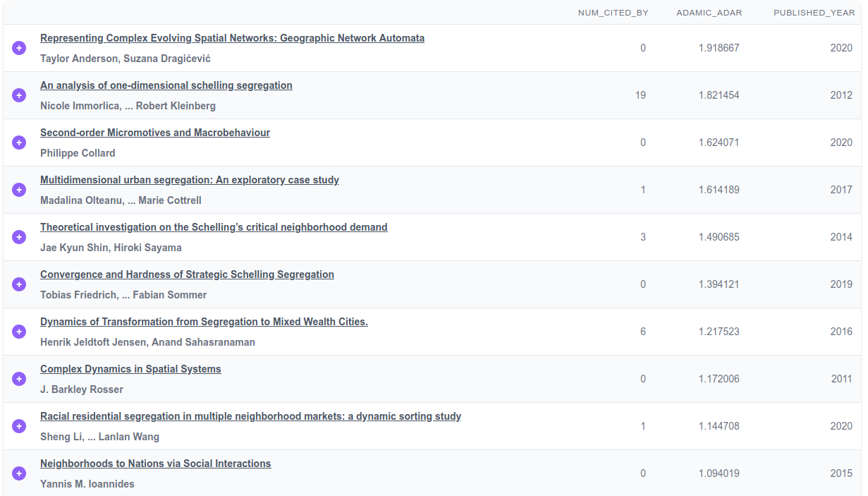Open Representing Complex Evolving Spatial Networks link

tap(232, 38)
